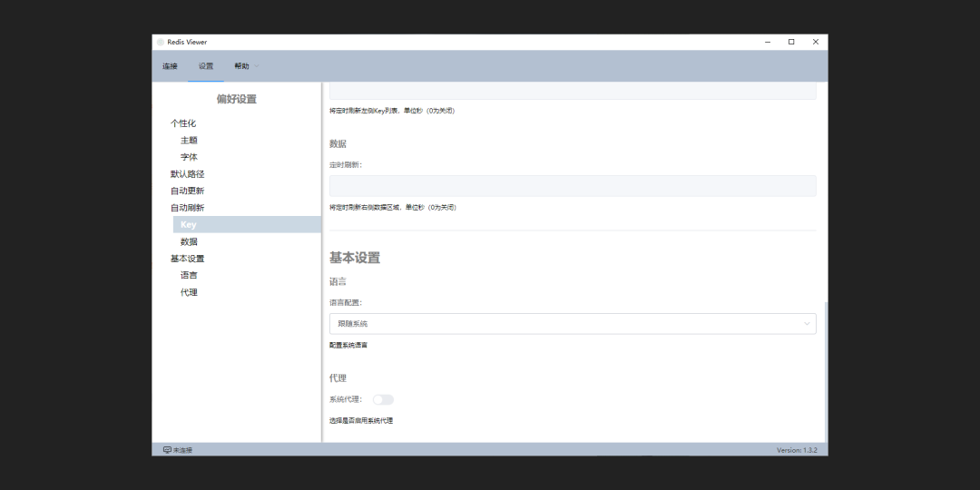Click the large 基本设置 heading in content

(355, 258)
